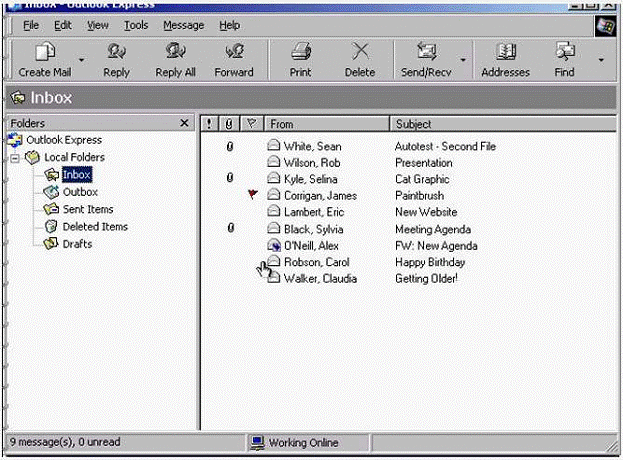Select the Sent Items folder
623x460 pixels.
point(88,209)
